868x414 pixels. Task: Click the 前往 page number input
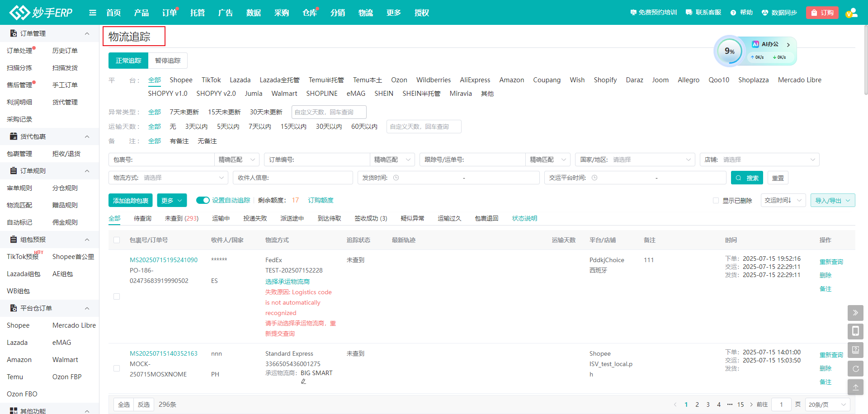click(781, 405)
